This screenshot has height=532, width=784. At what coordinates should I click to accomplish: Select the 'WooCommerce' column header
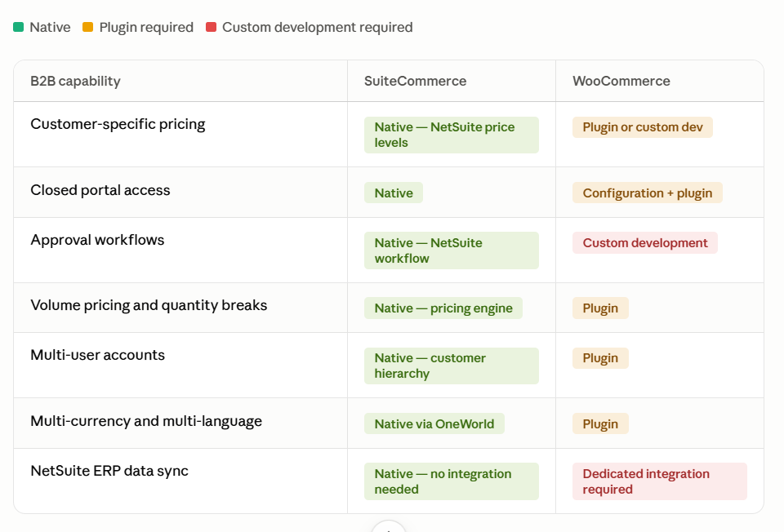(x=621, y=81)
